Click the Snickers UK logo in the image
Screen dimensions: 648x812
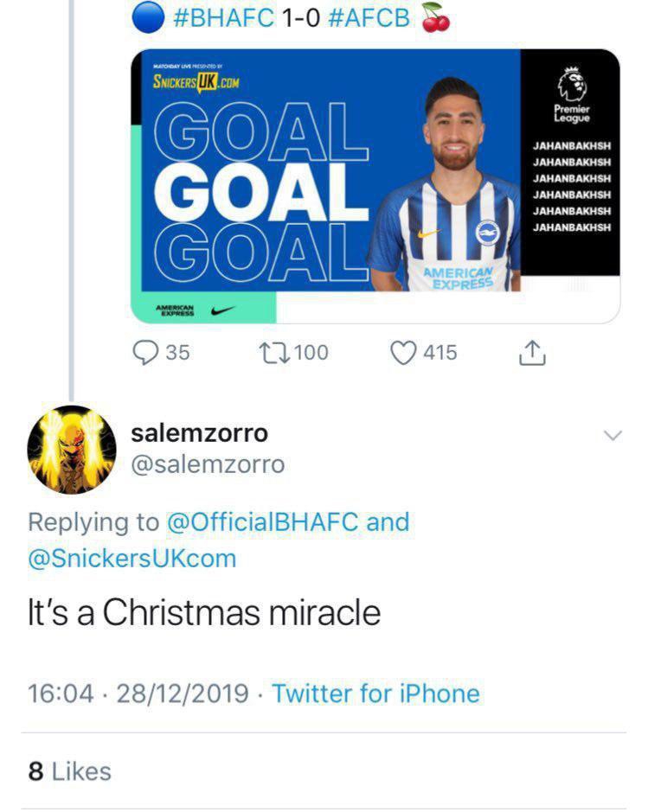click(x=196, y=83)
